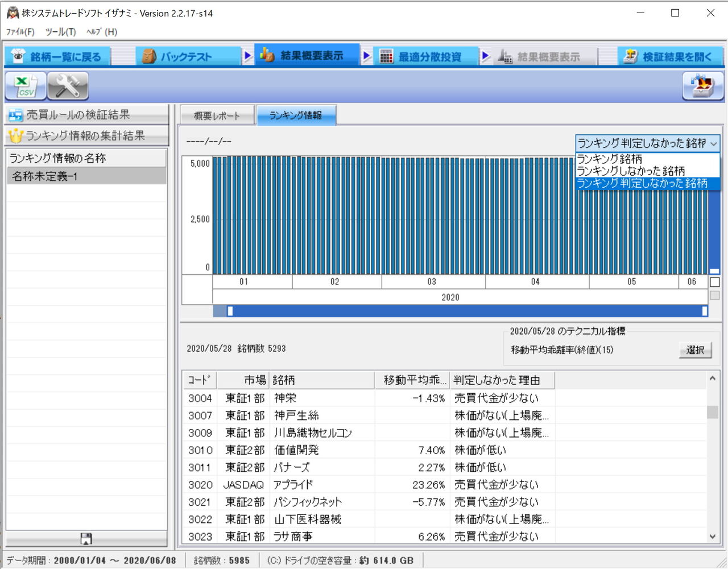728x569 pixels.
Task: Open the 最適分散投資 step
Action: [425, 56]
